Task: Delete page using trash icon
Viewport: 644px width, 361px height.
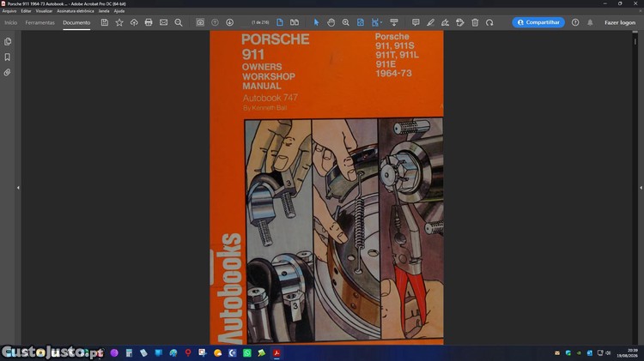Action: click(475, 22)
